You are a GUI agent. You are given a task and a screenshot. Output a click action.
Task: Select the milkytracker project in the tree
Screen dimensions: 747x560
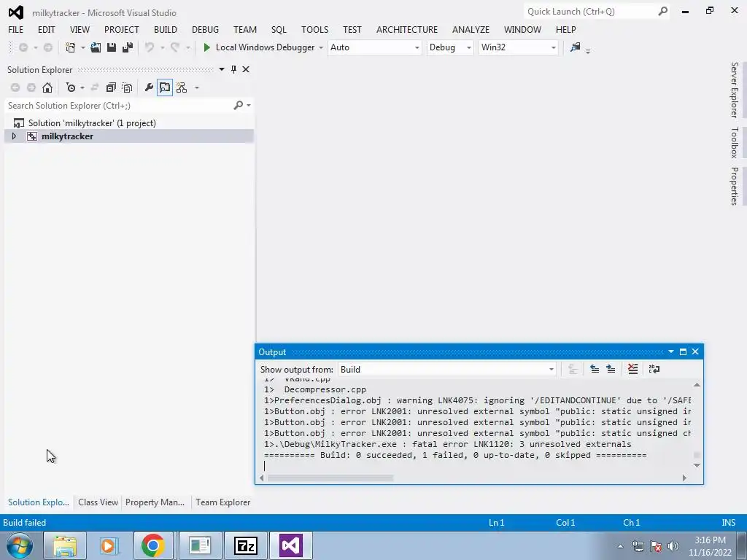click(67, 136)
